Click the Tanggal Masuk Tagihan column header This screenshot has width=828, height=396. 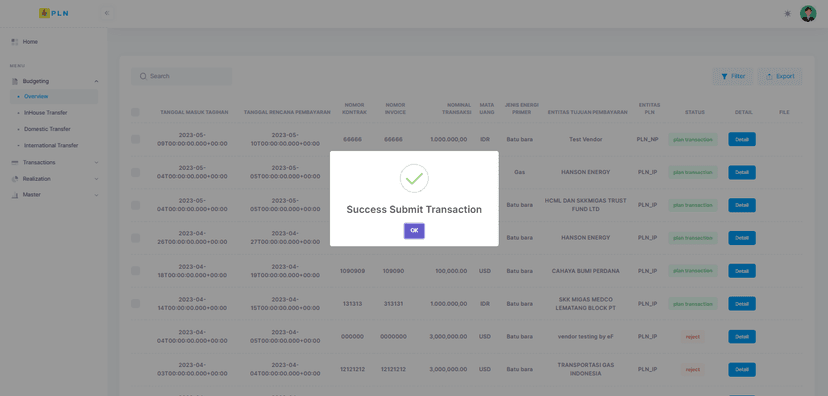(x=194, y=112)
